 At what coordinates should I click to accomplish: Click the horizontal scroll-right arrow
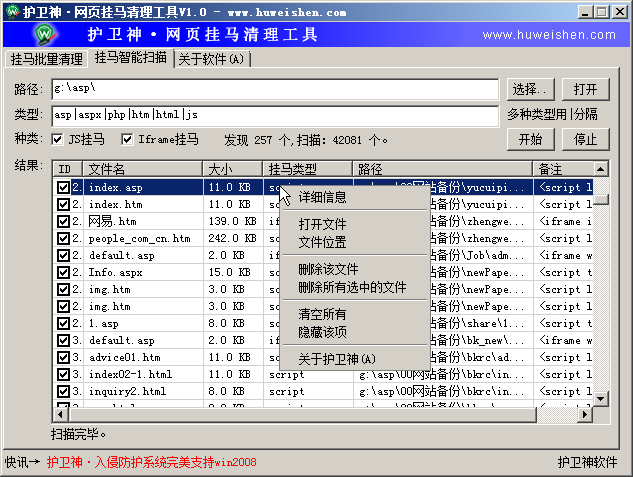tap(585, 414)
